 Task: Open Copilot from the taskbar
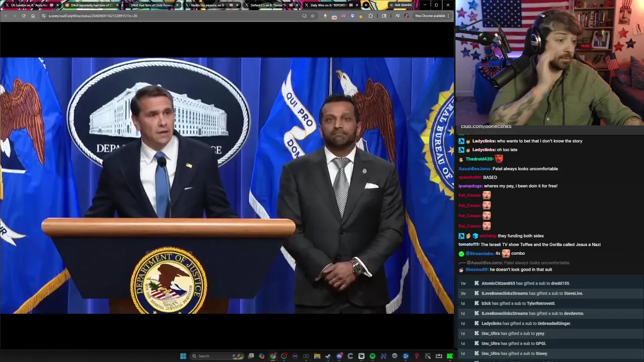(x=262, y=356)
